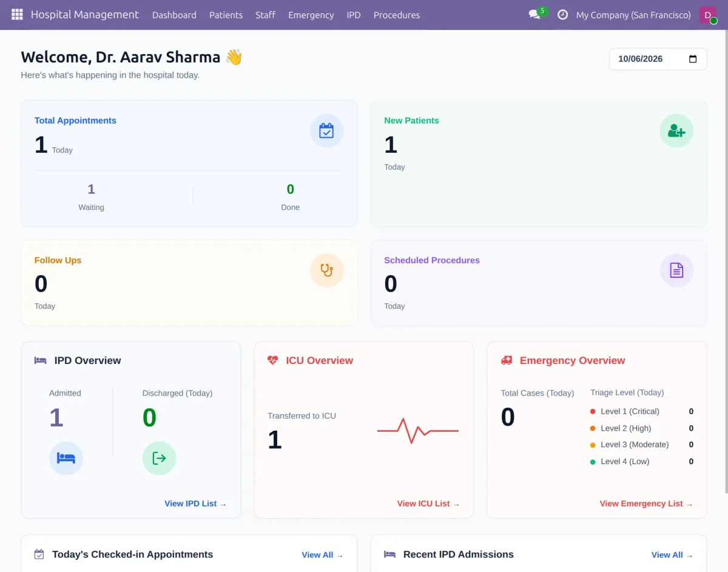Click the Done appointments count
Screen dimensions: 728x572
(291, 189)
